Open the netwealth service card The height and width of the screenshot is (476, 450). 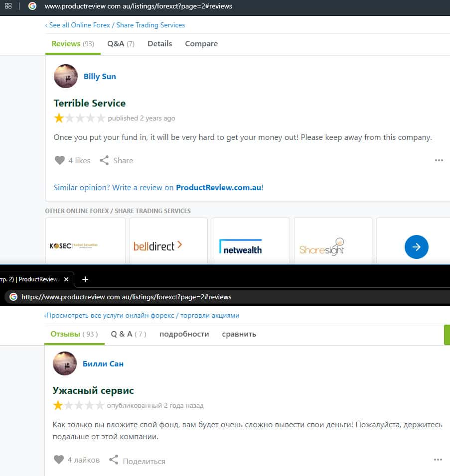(x=251, y=240)
